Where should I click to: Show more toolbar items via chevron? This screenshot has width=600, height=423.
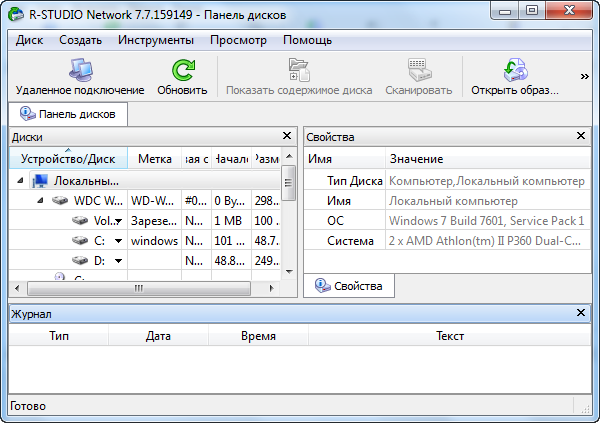click(x=584, y=77)
